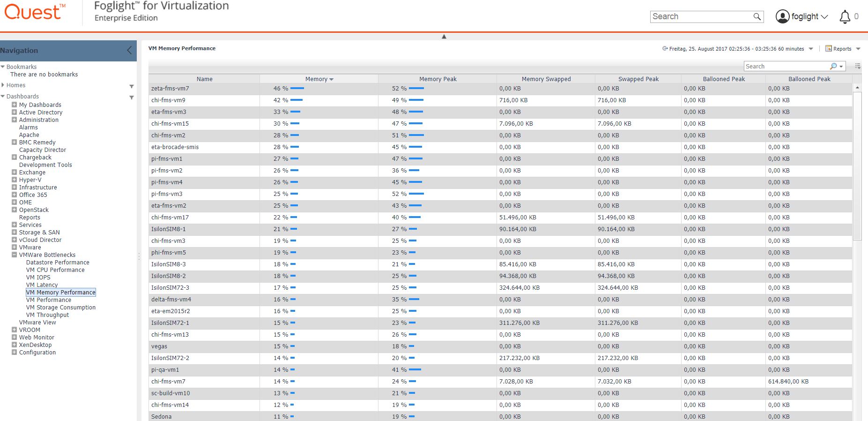Image resolution: width=868 pixels, height=421 pixels.
Task: Expand the Infrastructure node
Action: coord(14,187)
